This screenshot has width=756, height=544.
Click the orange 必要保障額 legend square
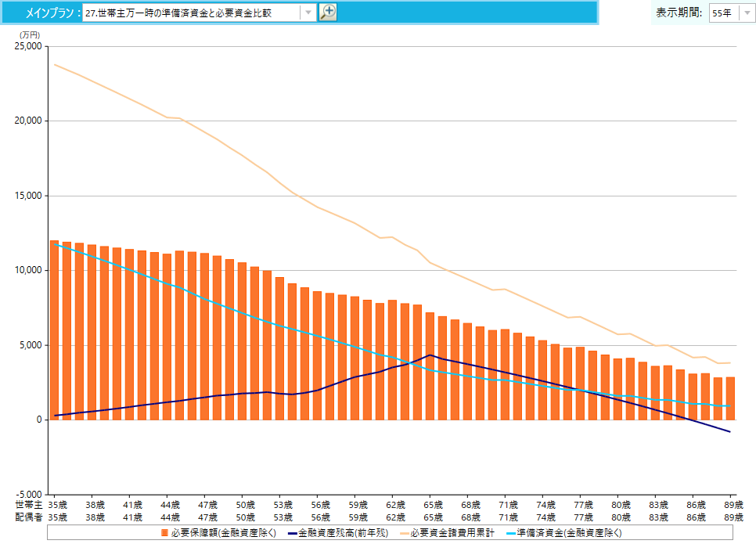(164, 533)
